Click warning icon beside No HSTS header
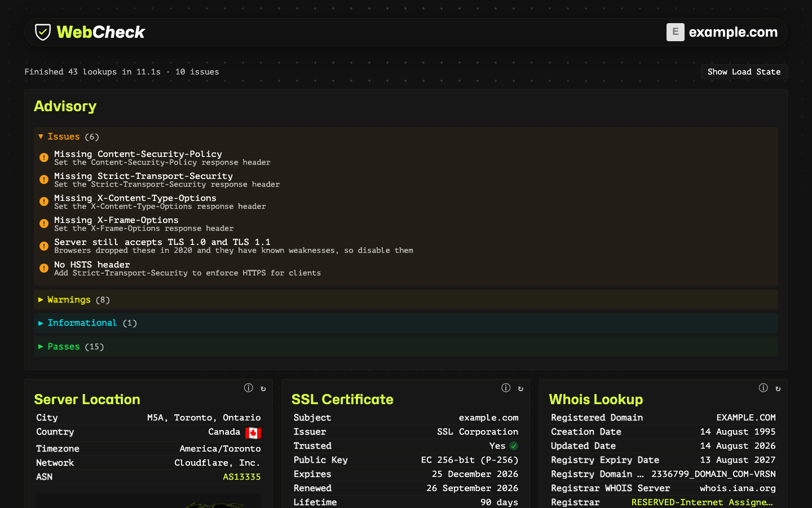 coord(44,268)
